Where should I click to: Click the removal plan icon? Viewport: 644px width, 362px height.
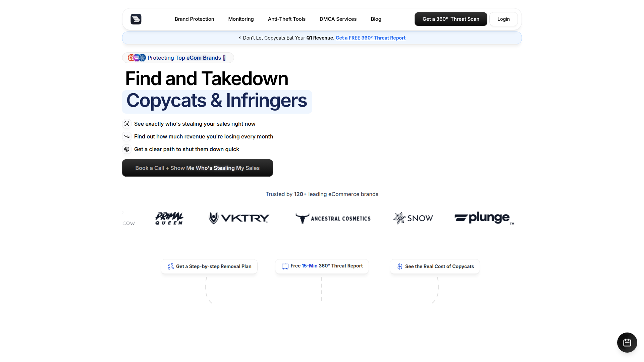pyautogui.click(x=171, y=266)
